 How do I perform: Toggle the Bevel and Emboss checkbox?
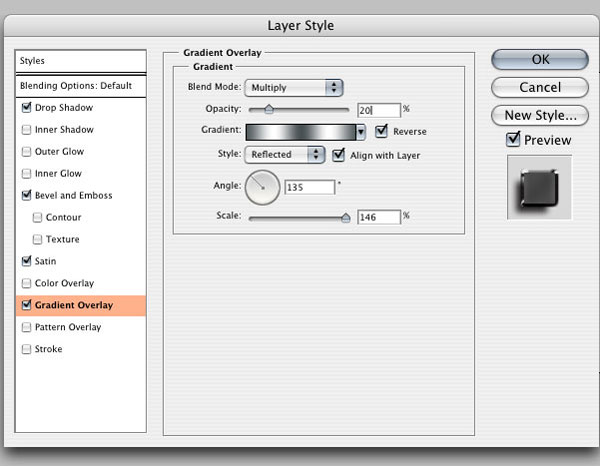click(x=26, y=195)
